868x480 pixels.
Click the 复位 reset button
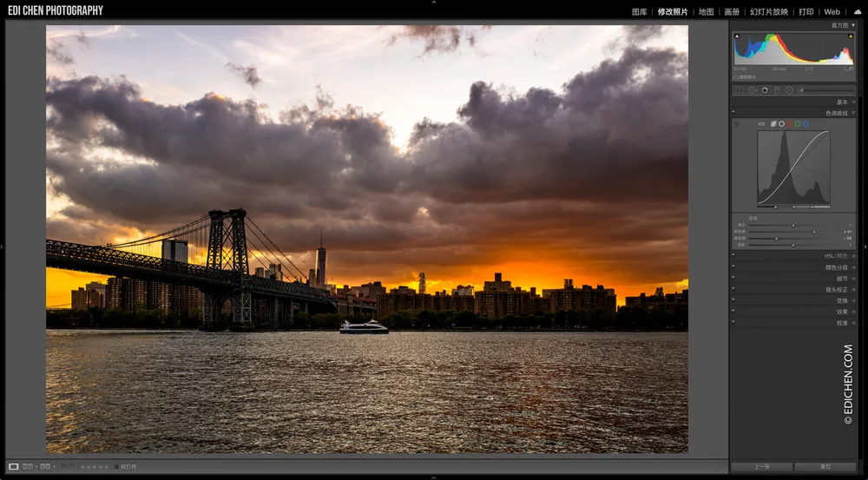(x=825, y=467)
